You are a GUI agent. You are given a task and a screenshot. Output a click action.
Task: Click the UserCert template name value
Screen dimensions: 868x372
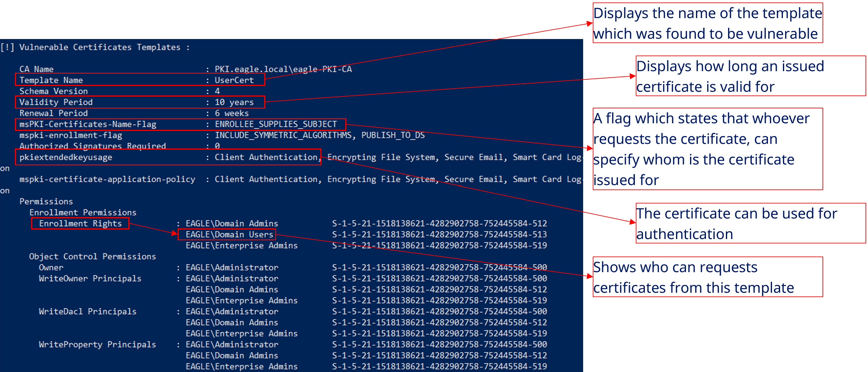(234, 80)
